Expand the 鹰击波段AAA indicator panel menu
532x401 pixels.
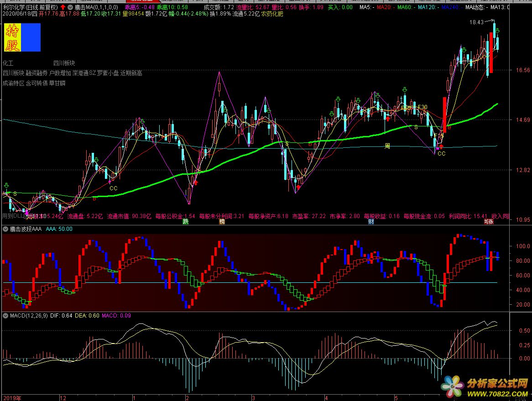5,229
